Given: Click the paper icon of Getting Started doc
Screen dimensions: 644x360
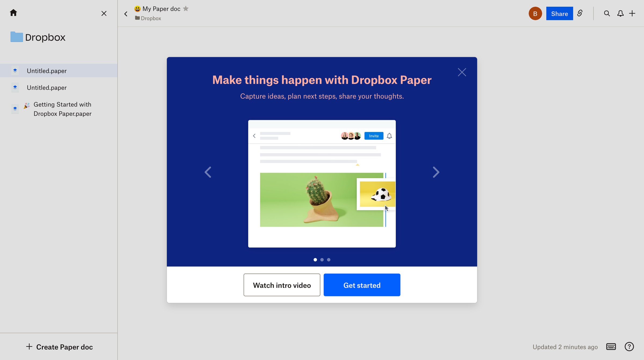Looking at the screenshot, I should coord(15,109).
